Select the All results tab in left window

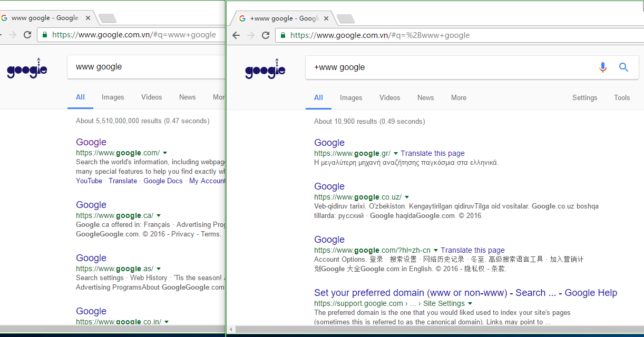(x=80, y=97)
